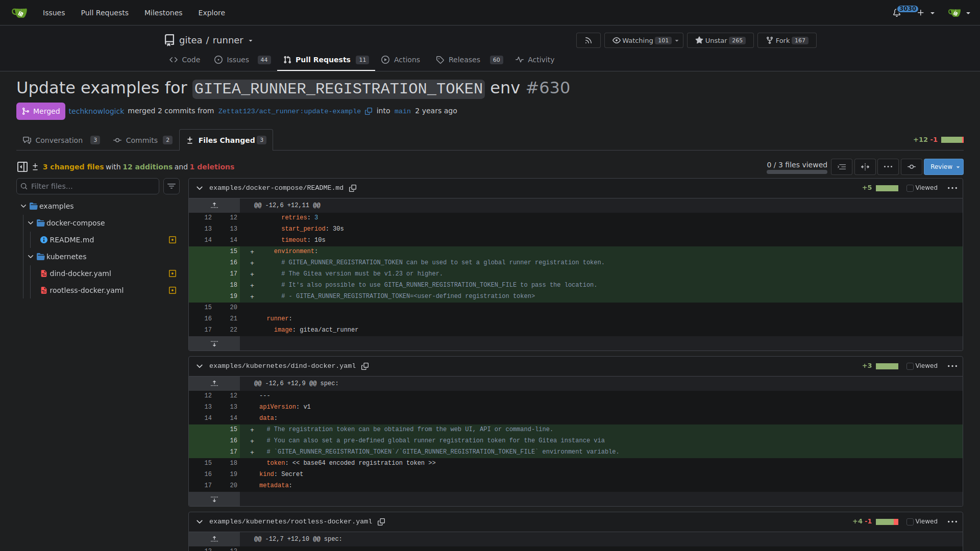Collapse the README.md diff section
The image size is (980, 551).
coord(200,188)
